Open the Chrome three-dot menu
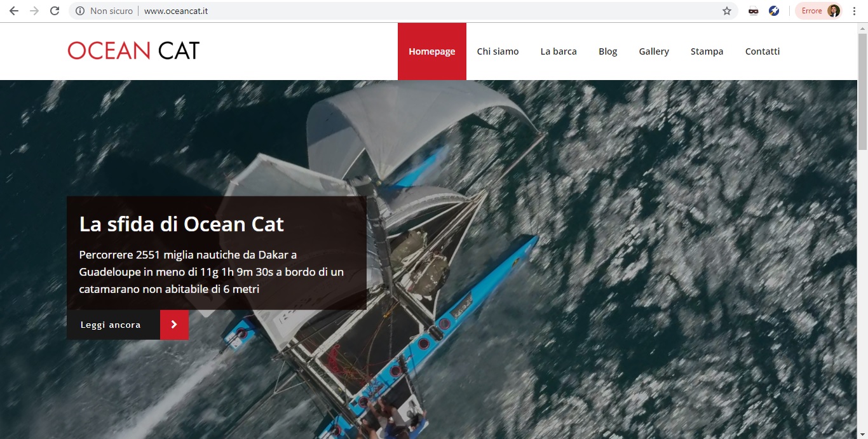868x439 pixels. coord(855,11)
